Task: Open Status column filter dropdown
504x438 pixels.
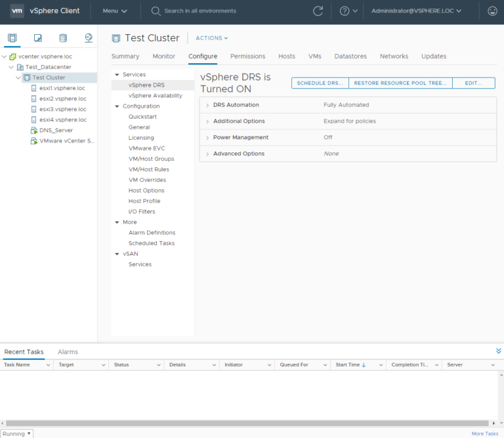Action: [x=159, y=365]
